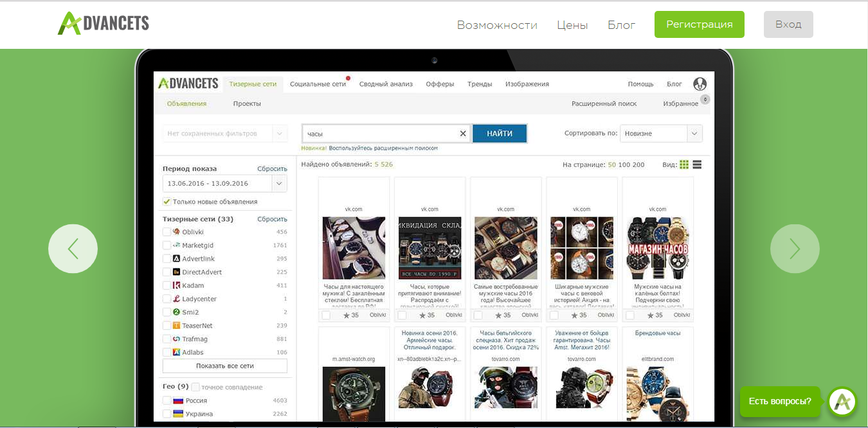
Task: Click the user avatar icon in mockup
Action: 700,84
